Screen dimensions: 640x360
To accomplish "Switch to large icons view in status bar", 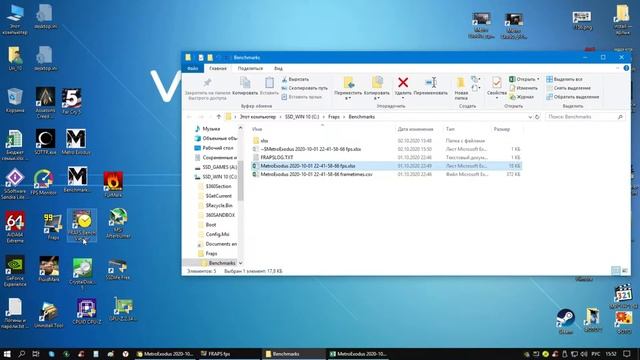I will click(624, 271).
